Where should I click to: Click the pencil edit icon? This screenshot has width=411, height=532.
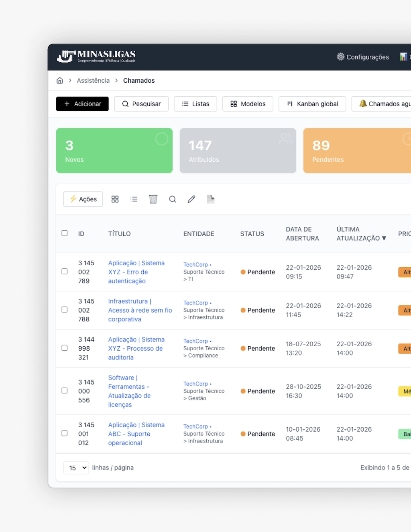pyautogui.click(x=191, y=199)
